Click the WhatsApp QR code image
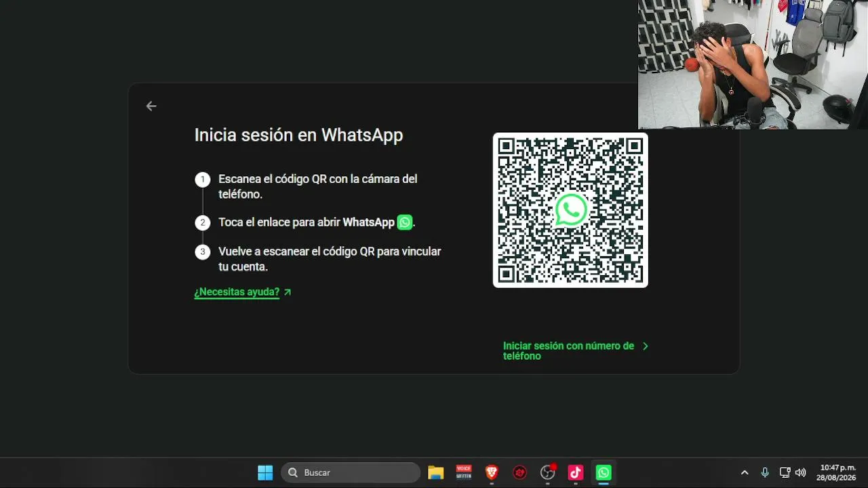This screenshot has width=868, height=488. (x=570, y=210)
